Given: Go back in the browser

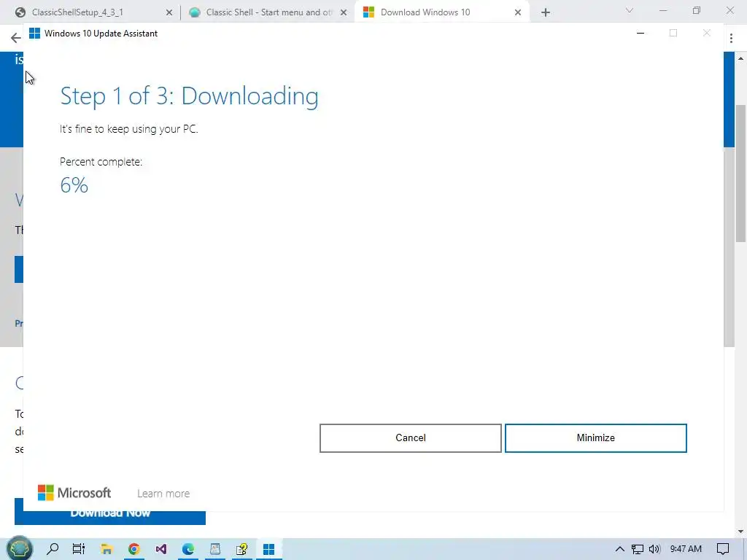Looking at the screenshot, I should (15, 38).
